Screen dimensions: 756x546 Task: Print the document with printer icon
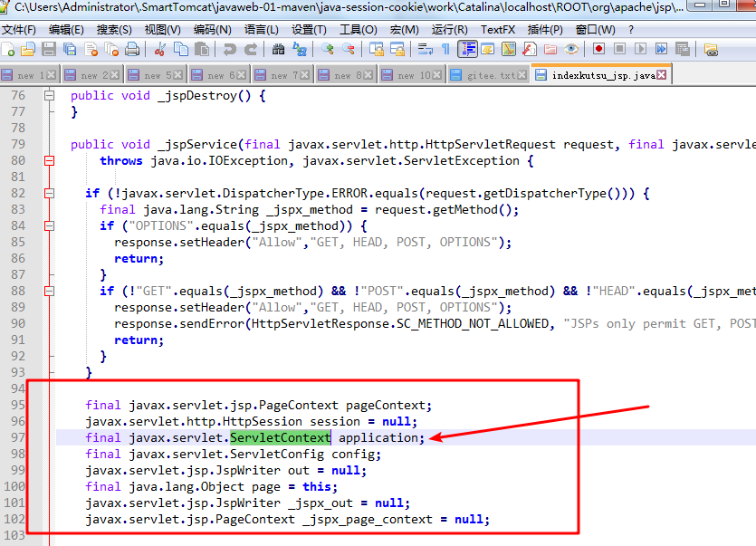(x=132, y=49)
